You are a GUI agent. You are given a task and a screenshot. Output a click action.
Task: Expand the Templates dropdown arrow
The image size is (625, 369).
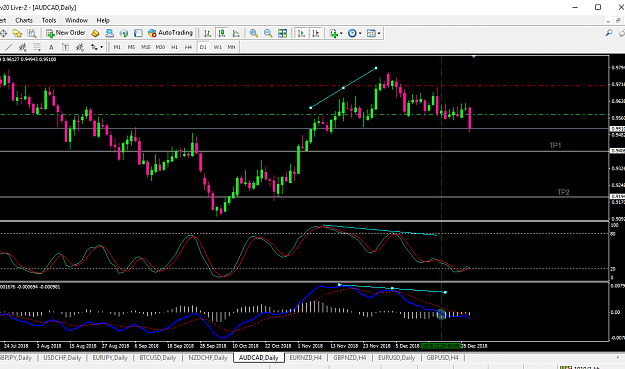379,33
